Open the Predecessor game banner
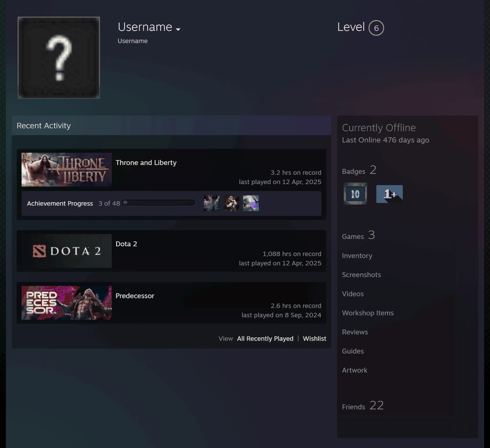Viewport: 490px width, 448px height. click(x=67, y=303)
